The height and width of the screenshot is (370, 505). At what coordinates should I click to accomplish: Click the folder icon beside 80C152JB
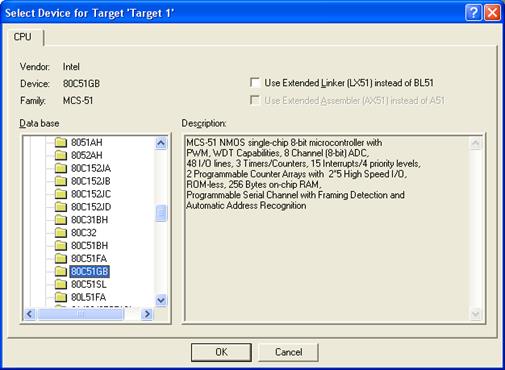(x=61, y=181)
